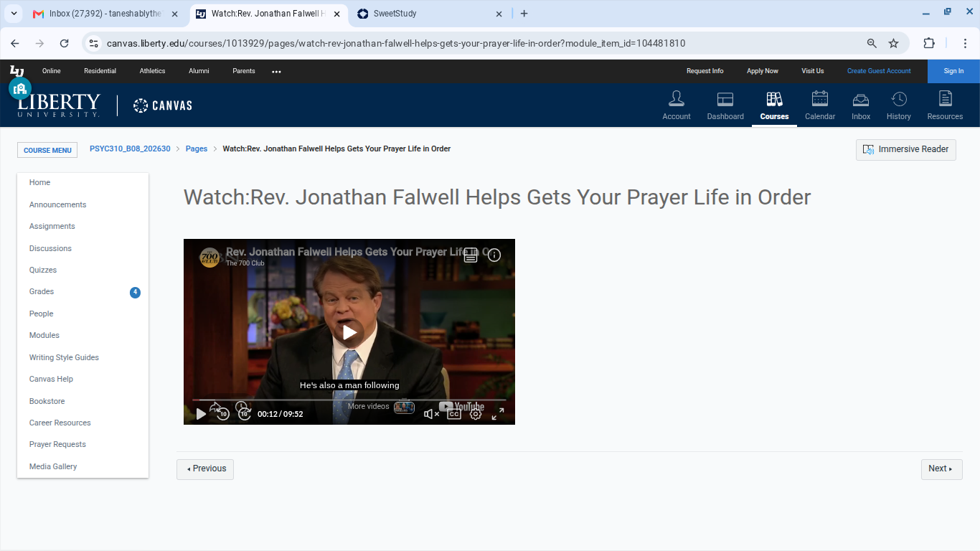The height and width of the screenshot is (551, 980).
Task: Enter fullscreen video mode
Action: (x=498, y=414)
